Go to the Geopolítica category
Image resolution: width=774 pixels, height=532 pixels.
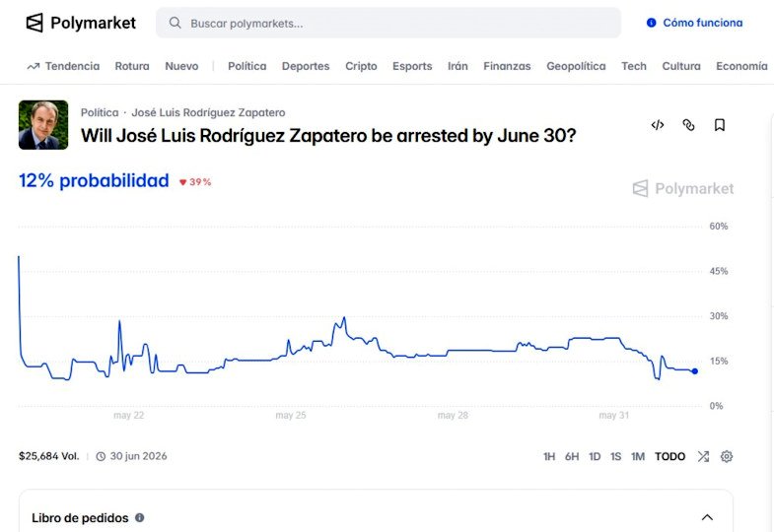pyautogui.click(x=576, y=66)
